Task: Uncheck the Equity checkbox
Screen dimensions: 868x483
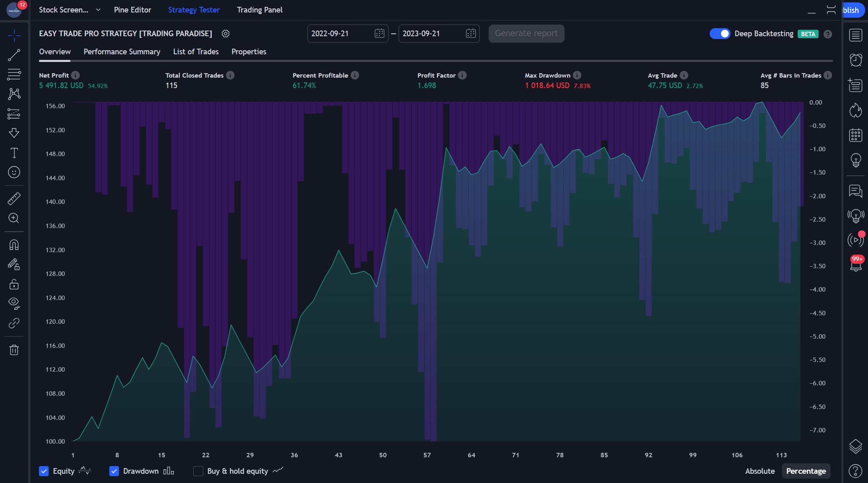Action: pos(44,471)
